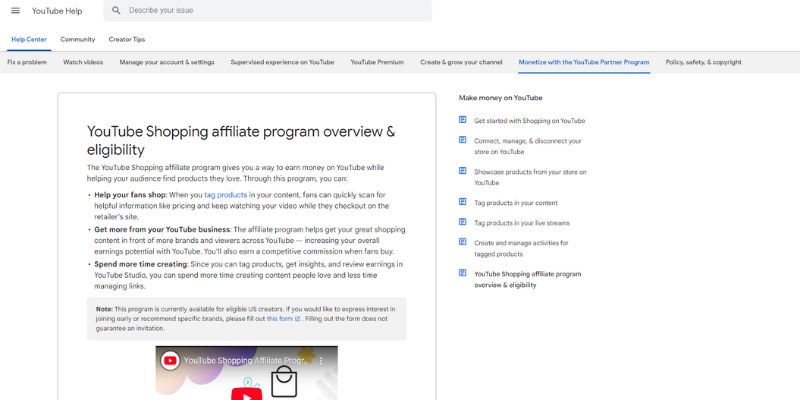This screenshot has height=400, width=800.
Task: Select YouTube Shopping affiliate program overview sidebar link
Action: click(528, 280)
